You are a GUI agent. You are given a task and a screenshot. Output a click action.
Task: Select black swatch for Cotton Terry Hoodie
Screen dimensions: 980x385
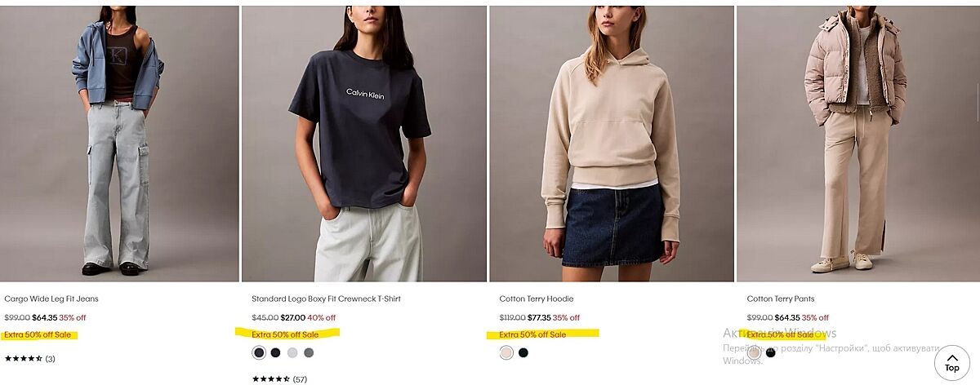click(523, 352)
